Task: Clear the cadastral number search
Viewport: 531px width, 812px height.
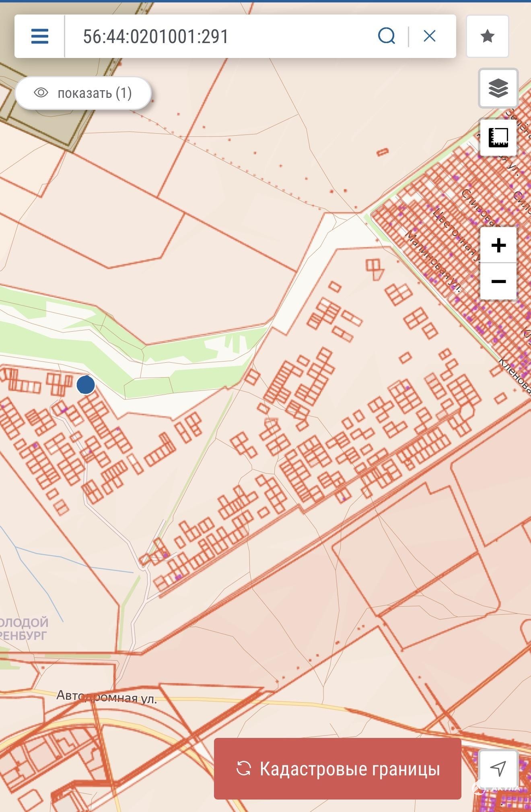Action: (x=429, y=37)
